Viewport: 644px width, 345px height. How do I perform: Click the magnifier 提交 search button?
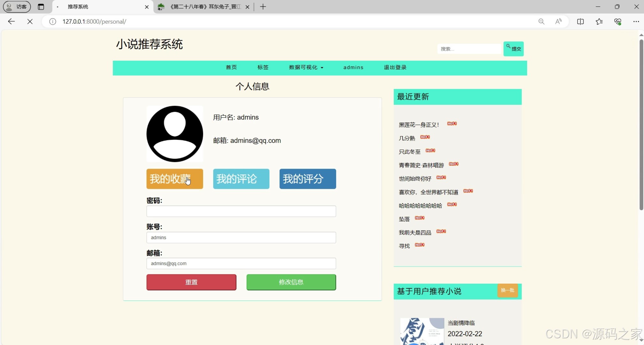tap(513, 49)
